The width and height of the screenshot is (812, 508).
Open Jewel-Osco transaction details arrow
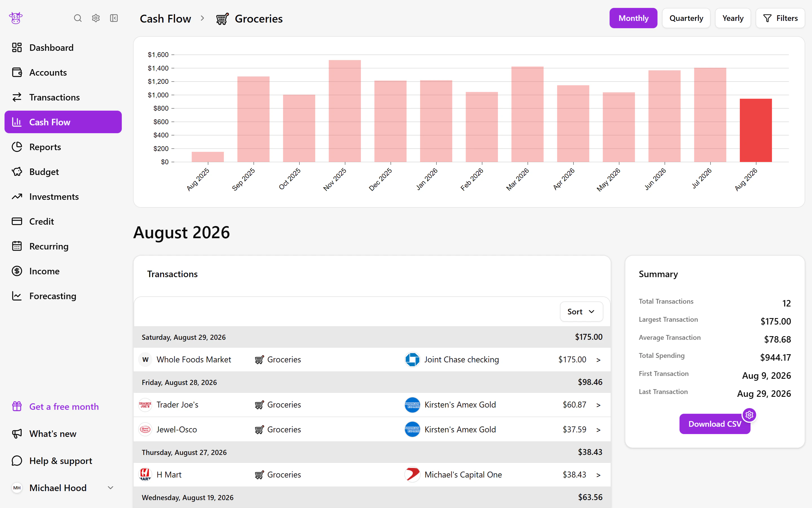pos(598,430)
